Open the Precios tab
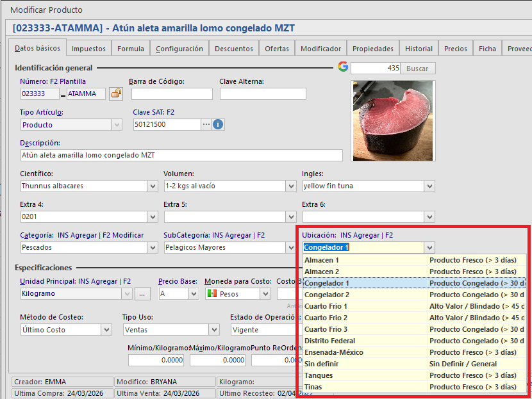This screenshot has width=532, height=399. (456, 49)
